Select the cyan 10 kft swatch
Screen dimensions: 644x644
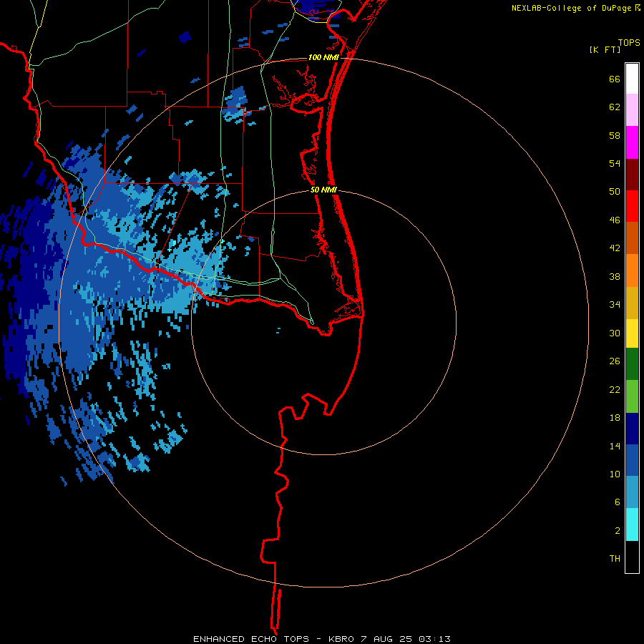tap(632, 525)
